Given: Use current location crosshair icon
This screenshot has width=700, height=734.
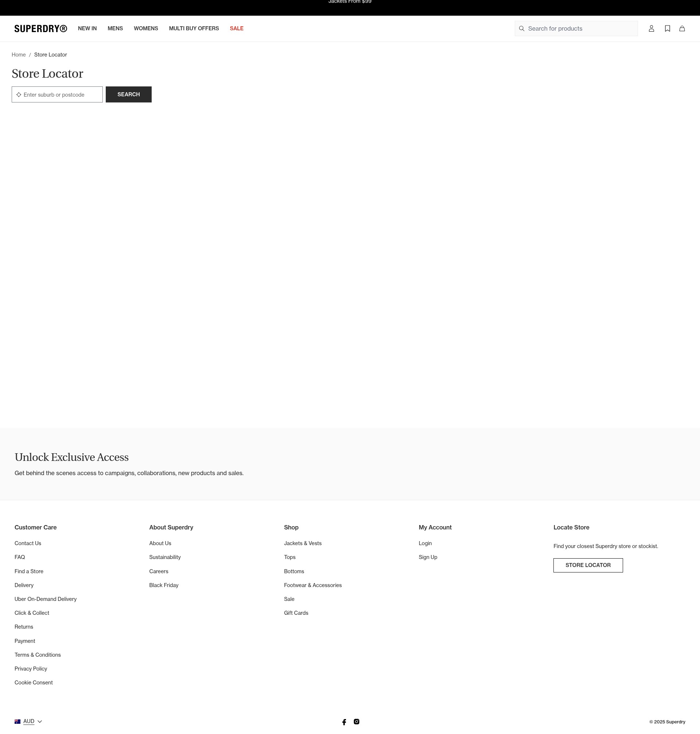Looking at the screenshot, I should pos(19,95).
